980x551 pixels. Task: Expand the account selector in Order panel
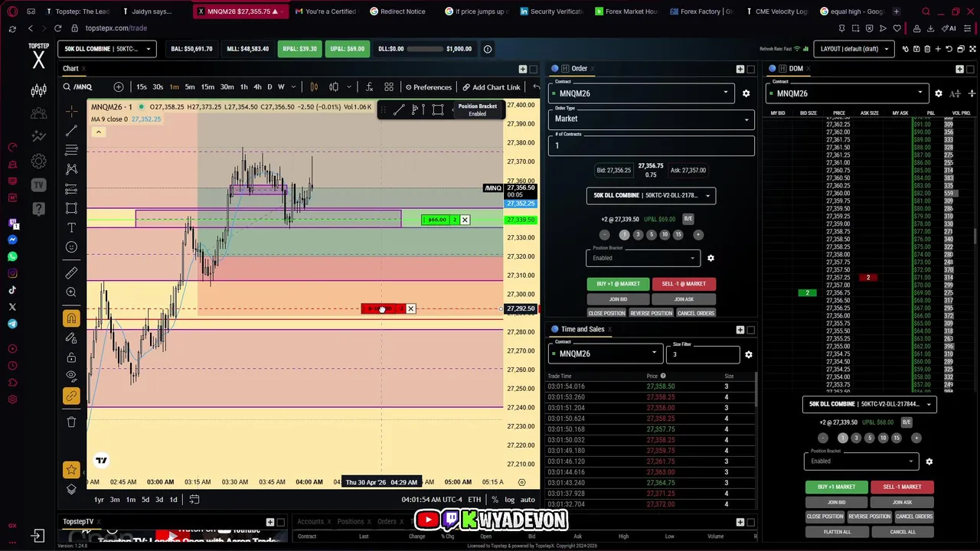[x=651, y=195]
